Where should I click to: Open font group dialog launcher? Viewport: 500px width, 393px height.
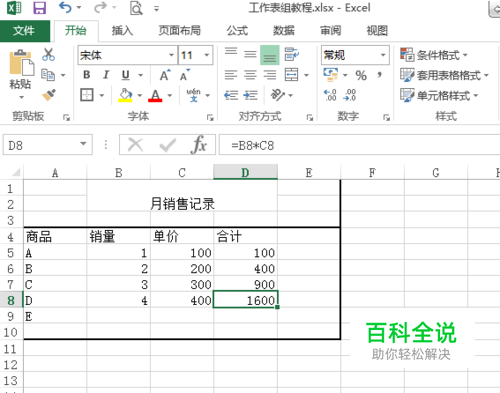pos(210,117)
